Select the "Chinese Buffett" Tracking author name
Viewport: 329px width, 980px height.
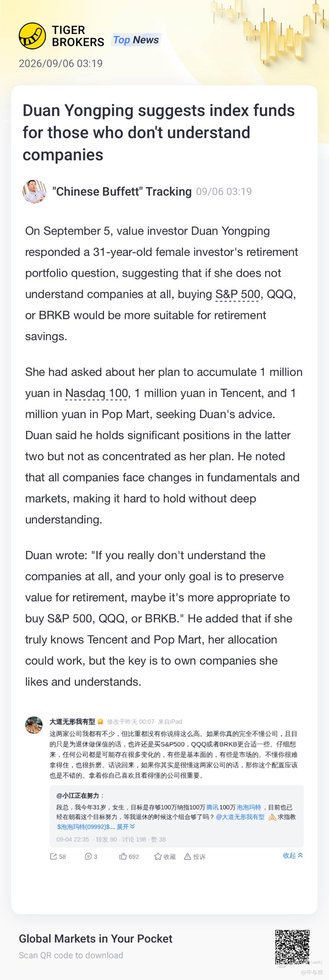pos(122,192)
